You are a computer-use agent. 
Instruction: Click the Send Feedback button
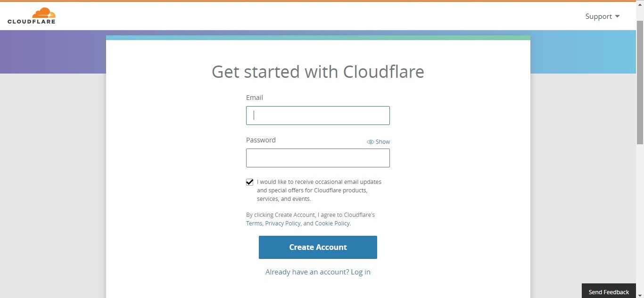(x=609, y=292)
